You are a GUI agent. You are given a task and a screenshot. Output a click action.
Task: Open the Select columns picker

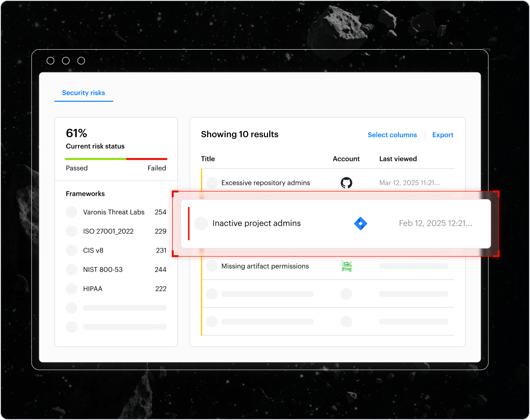tap(392, 135)
